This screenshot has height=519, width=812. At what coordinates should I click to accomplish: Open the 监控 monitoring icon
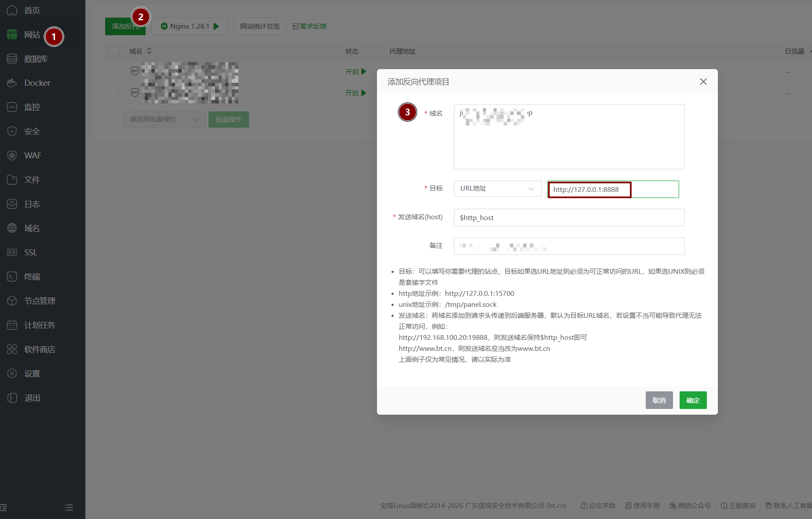pos(12,107)
